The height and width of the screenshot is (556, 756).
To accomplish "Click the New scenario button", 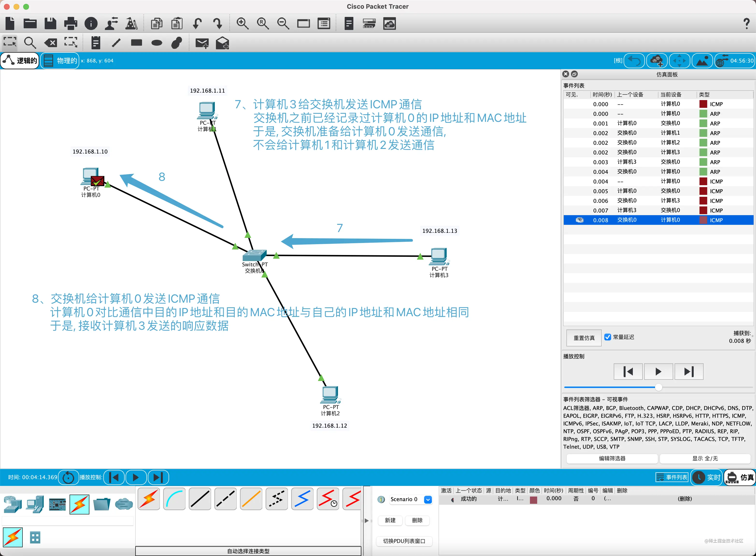I will 390,520.
